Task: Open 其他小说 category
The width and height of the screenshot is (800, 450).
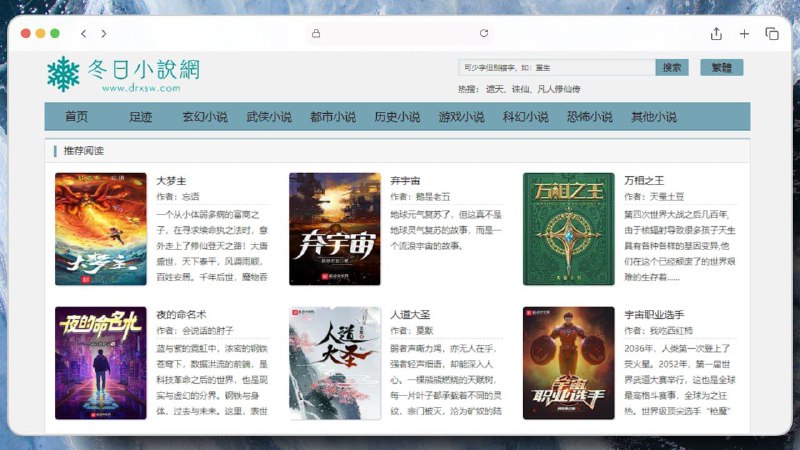Action: click(x=654, y=117)
